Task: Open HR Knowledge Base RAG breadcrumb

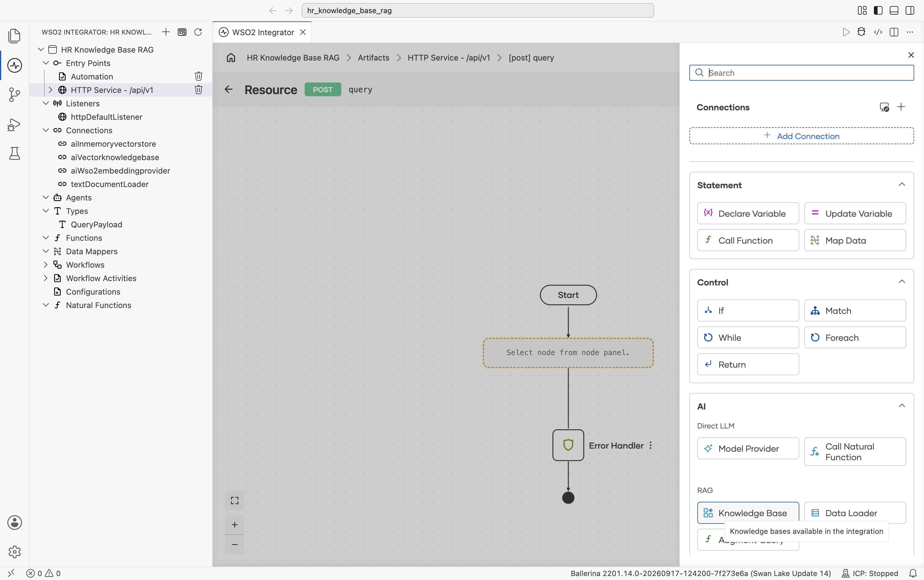Action: click(x=293, y=57)
